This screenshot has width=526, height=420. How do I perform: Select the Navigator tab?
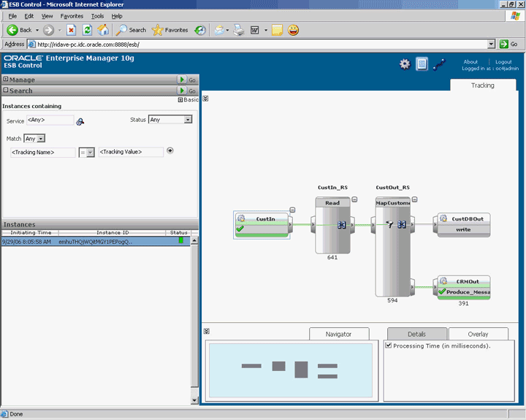(339, 334)
